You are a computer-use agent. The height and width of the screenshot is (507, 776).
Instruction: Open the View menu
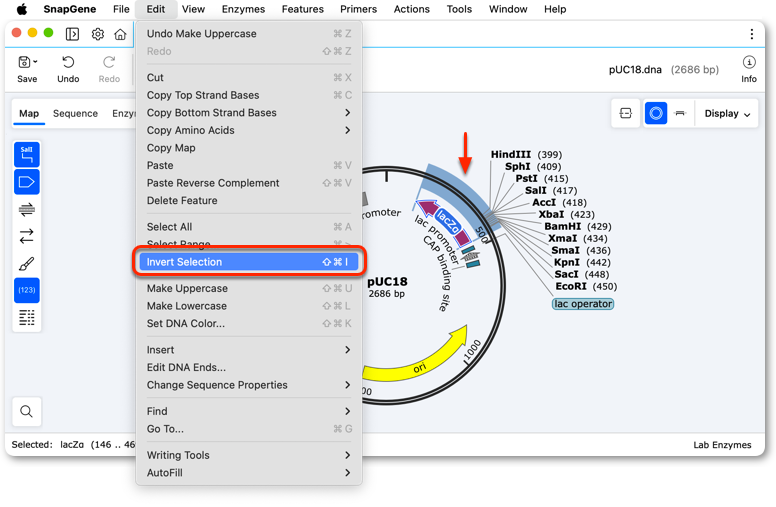[x=193, y=9]
